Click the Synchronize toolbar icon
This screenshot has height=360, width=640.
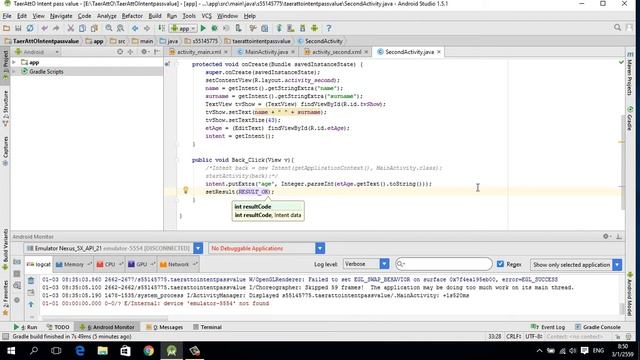point(30,28)
